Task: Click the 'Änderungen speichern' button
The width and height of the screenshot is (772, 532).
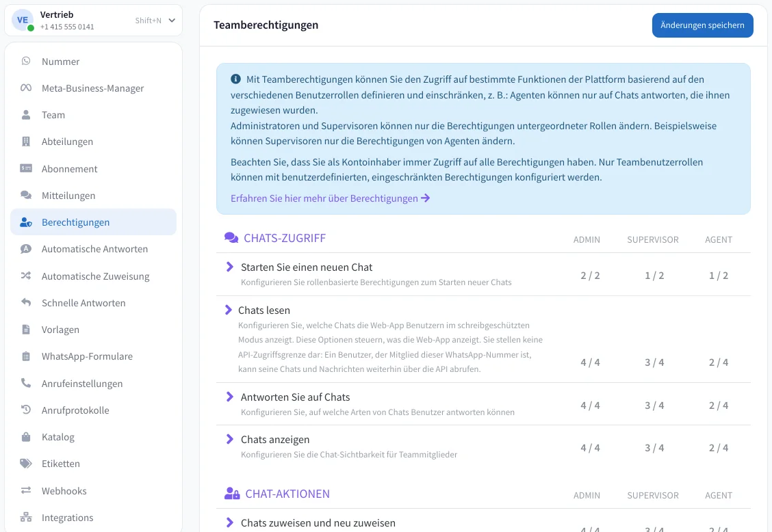Action: tap(703, 25)
